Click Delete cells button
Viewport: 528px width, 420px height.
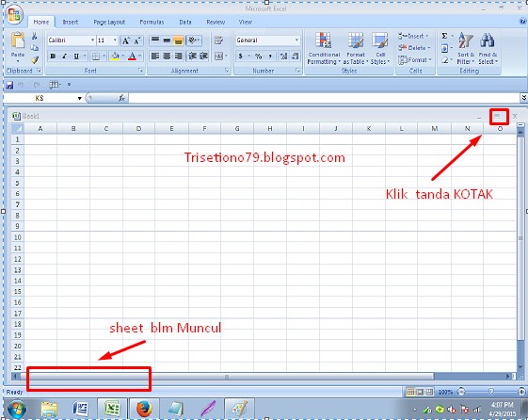click(414, 48)
